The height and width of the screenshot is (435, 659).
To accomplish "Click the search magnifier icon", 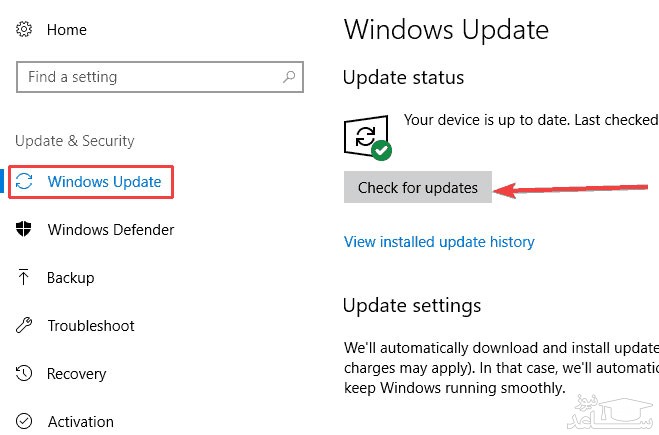I will tap(290, 77).
